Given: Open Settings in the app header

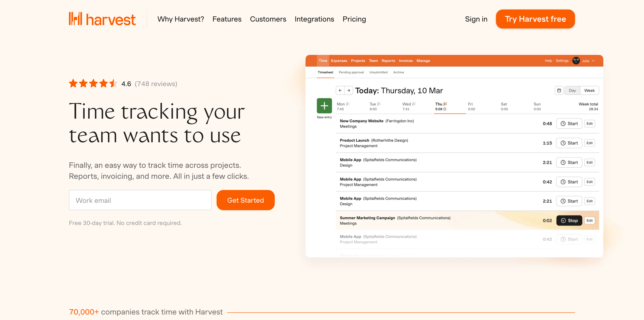Looking at the screenshot, I should [x=562, y=61].
